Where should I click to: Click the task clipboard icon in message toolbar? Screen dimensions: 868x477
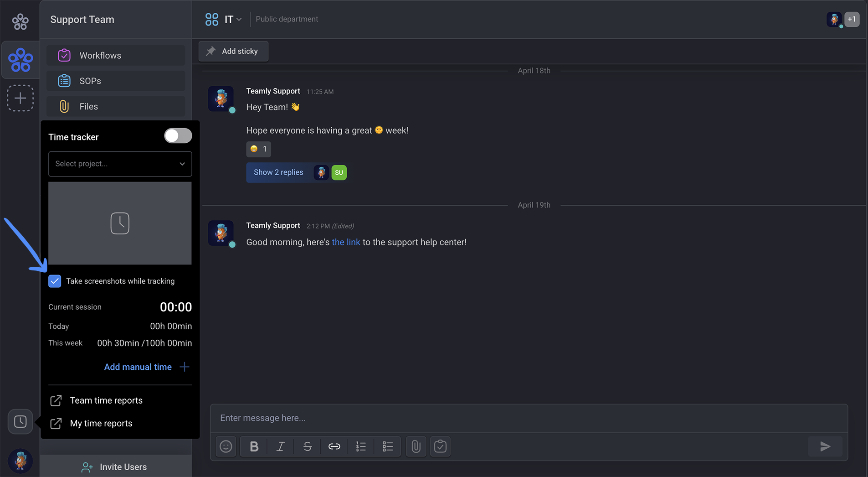point(440,446)
